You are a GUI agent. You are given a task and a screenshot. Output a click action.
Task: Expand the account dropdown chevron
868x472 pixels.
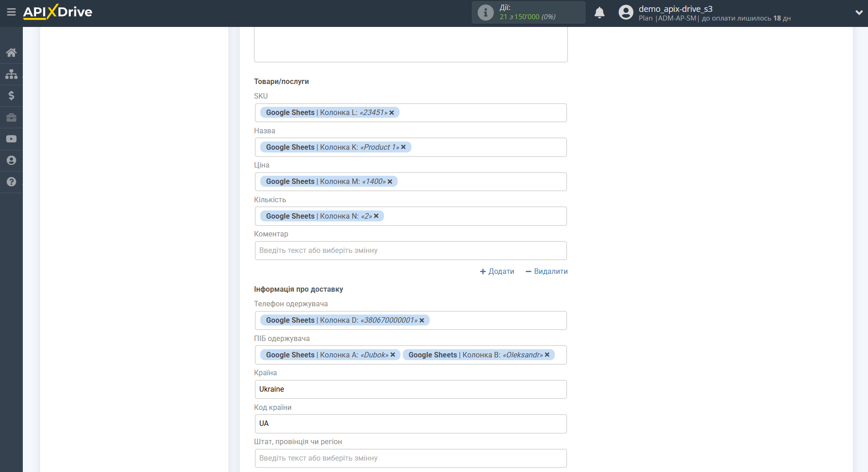coord(858,13)
